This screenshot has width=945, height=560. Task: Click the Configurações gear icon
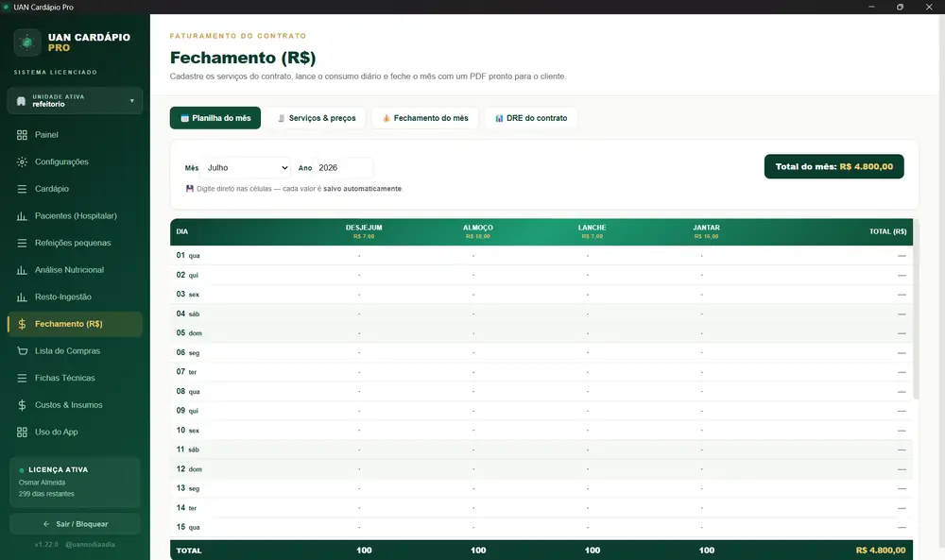point(22,162)
